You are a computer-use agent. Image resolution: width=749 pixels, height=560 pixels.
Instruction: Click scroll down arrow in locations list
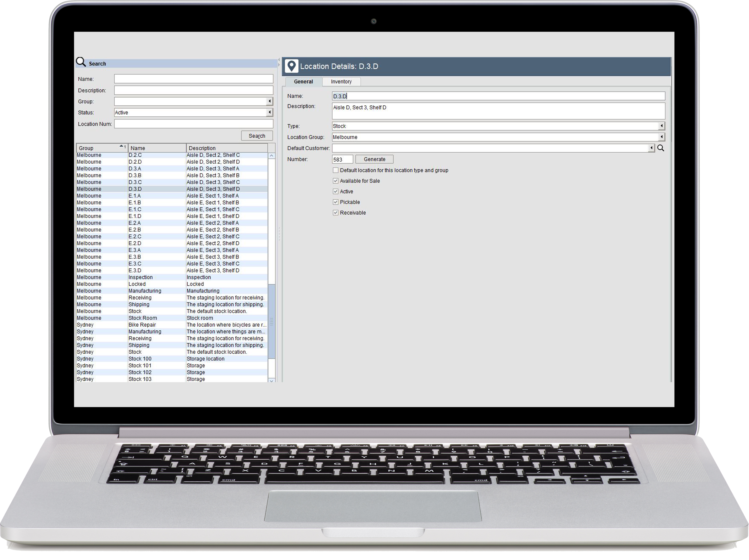tap(272, 380)
